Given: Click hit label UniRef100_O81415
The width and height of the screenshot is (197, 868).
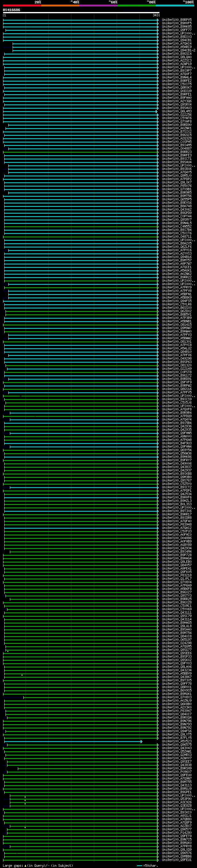Looking at the screenshot, I should [x=177, y=325].
